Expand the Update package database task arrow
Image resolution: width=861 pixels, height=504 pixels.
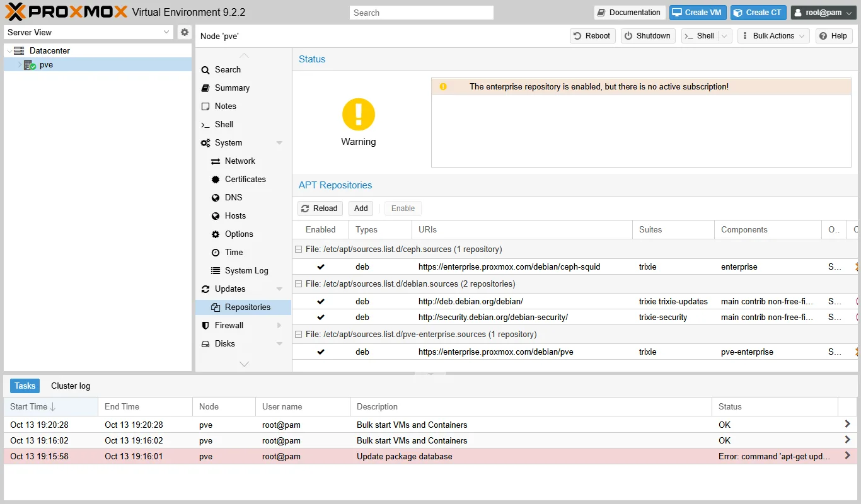(847, 456)
